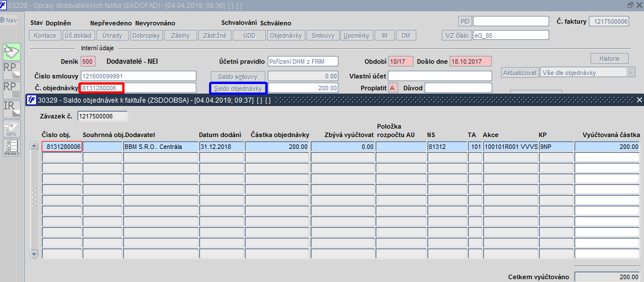This screenshot has height=282, width=644.
Task: Click the RP icon with solid corner
Action: [x=12, y=70]
